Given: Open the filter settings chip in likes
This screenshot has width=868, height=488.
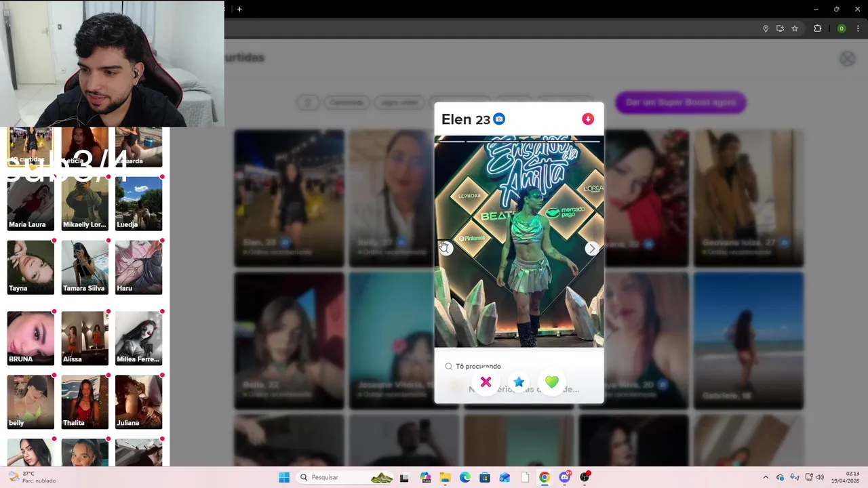Looking at the screenshot, I should [x=308, y=102].
